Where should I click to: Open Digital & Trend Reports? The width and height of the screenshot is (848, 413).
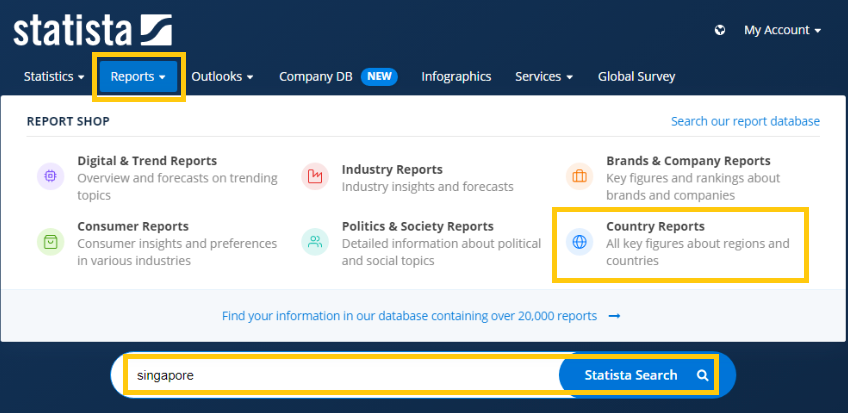(x=147, y=161)
